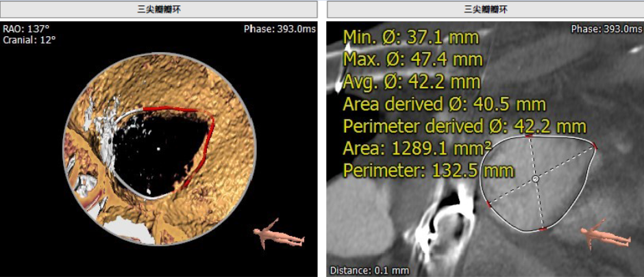The image size is (644, 277).
Task: Click the RAO: 137° angle label
Action: pyautogui.click(x=26, y=29)
